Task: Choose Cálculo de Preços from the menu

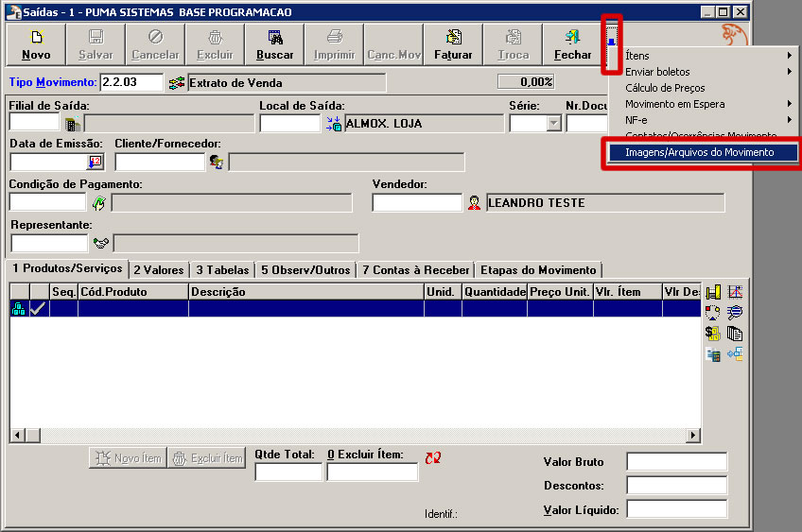Action: [x=665, y=88]
